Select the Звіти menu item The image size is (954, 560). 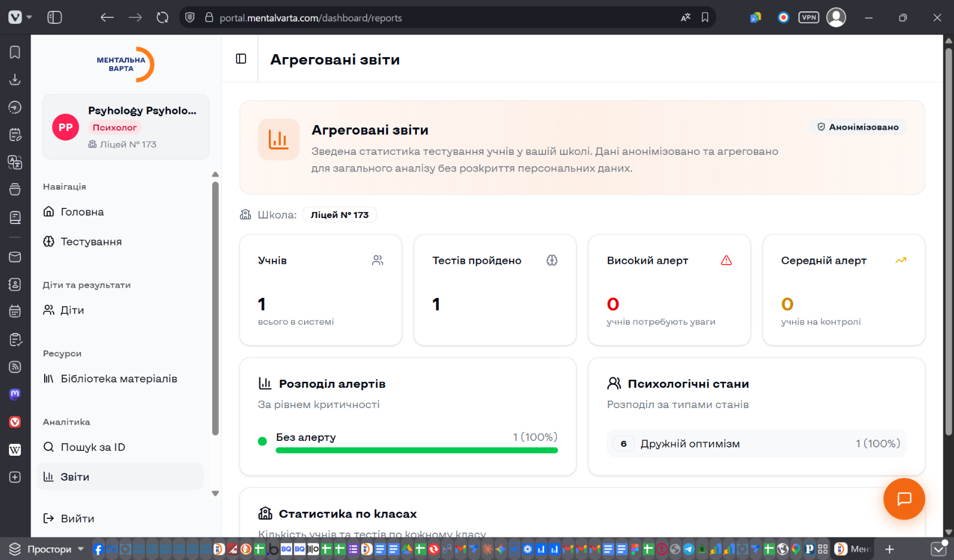(120, 477)
